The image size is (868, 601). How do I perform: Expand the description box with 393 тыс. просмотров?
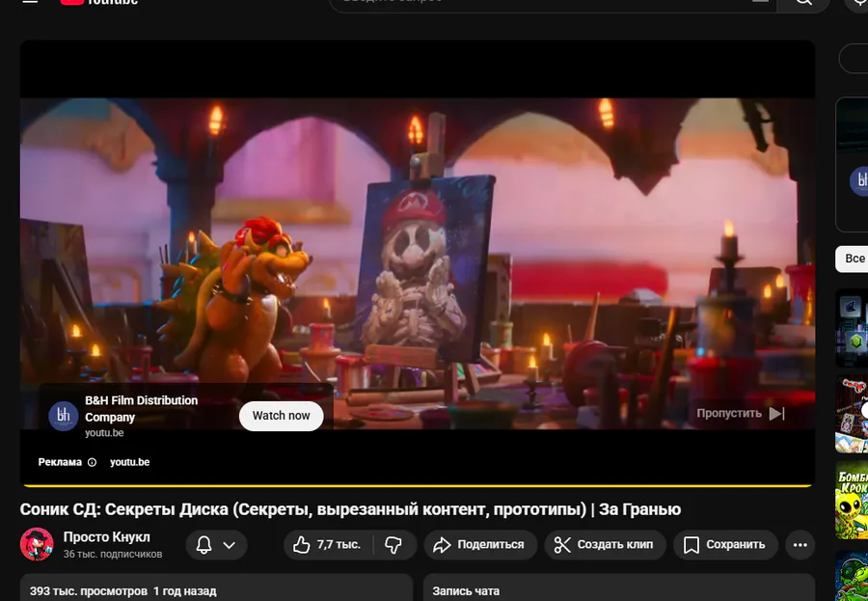point(216,587)
